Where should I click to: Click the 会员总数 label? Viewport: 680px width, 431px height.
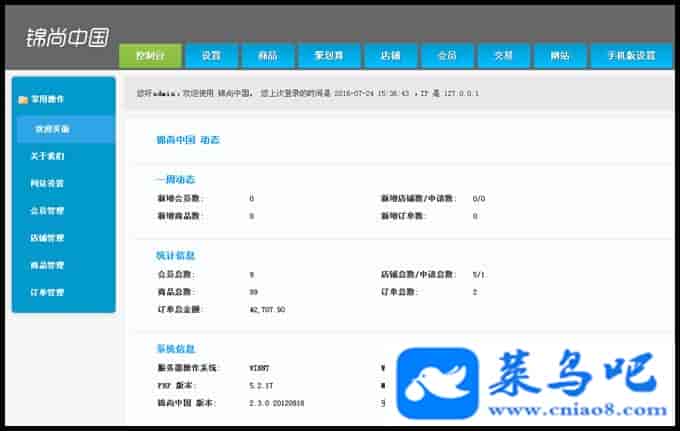coord(176,274)
